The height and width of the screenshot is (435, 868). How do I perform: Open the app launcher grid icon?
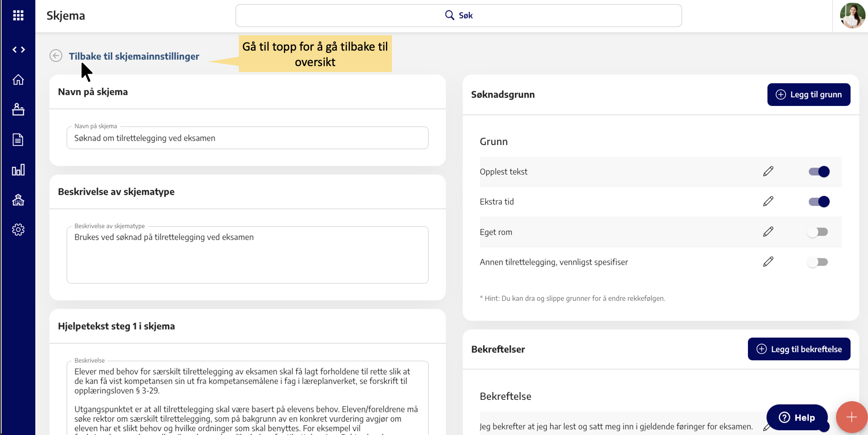(18, 15)
